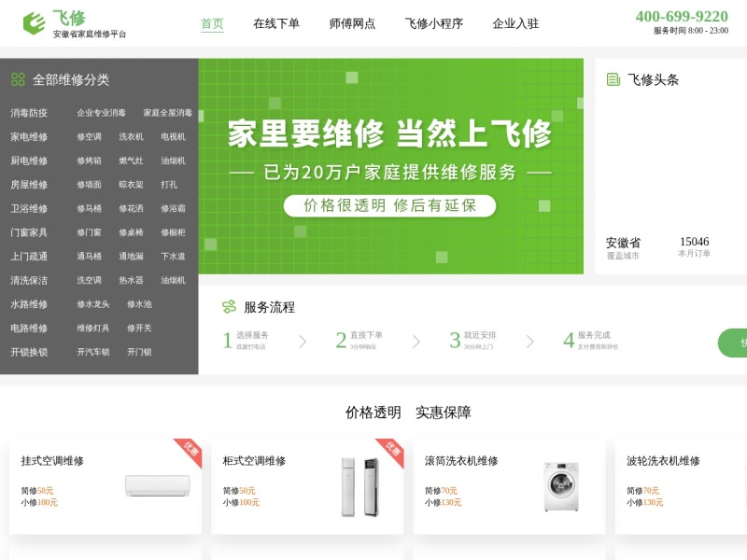The height and width of the screenshot is (560, 747).
Task: Open 飞修小程序 navigation item
Action: 434,23
